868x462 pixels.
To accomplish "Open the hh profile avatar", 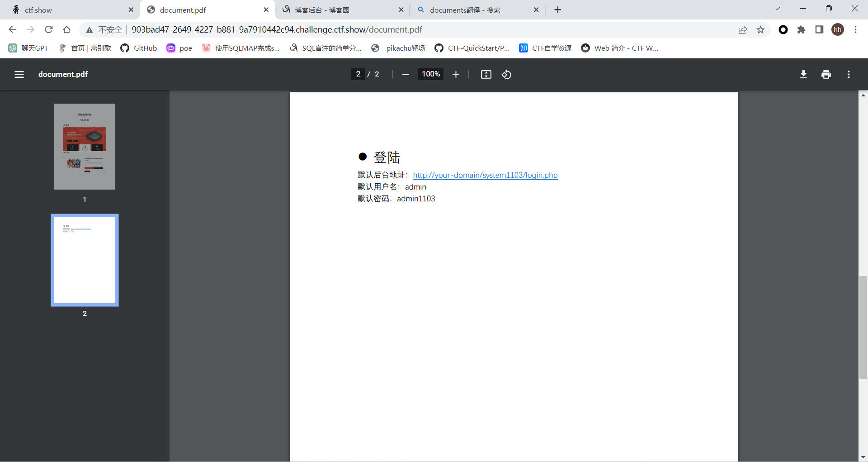I will click(x=838, y=30).
